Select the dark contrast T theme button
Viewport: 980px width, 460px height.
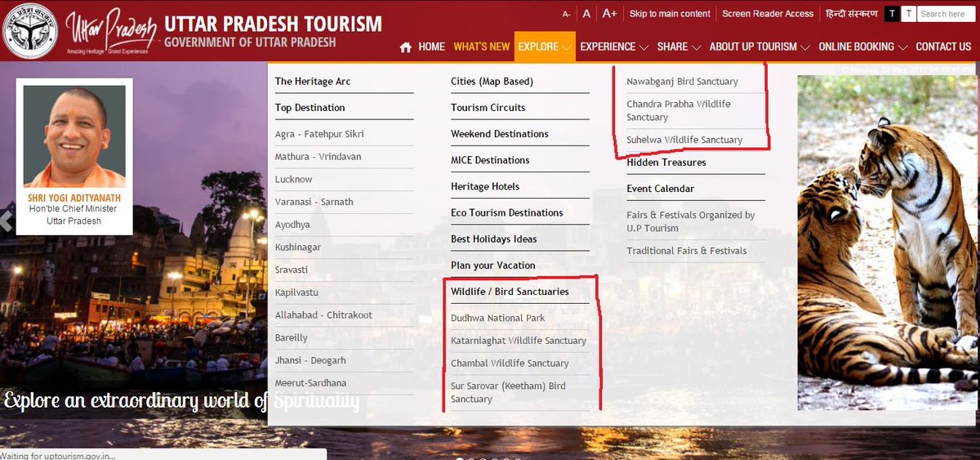click(892, 14)
